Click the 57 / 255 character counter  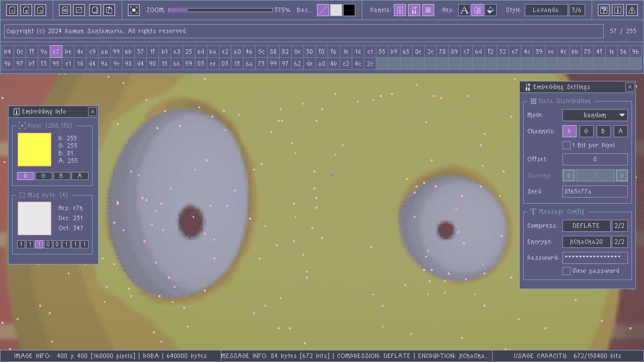623,31
